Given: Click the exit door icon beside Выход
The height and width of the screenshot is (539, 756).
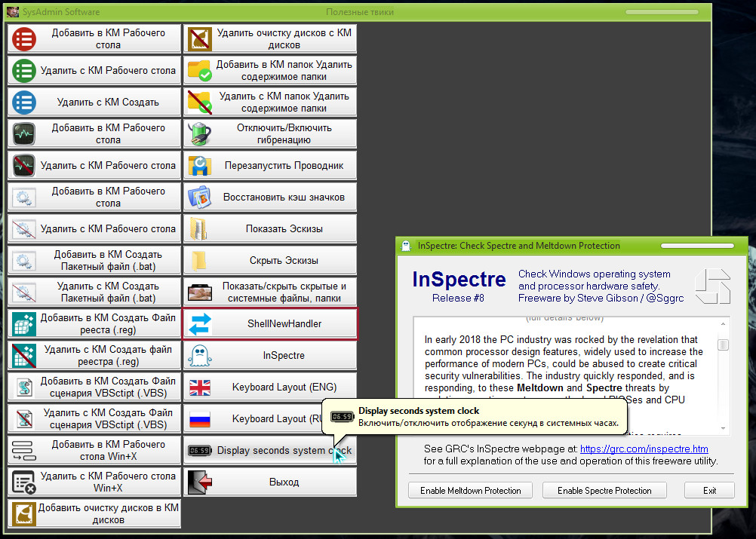Looking at the screenshot, I should 200,482.
